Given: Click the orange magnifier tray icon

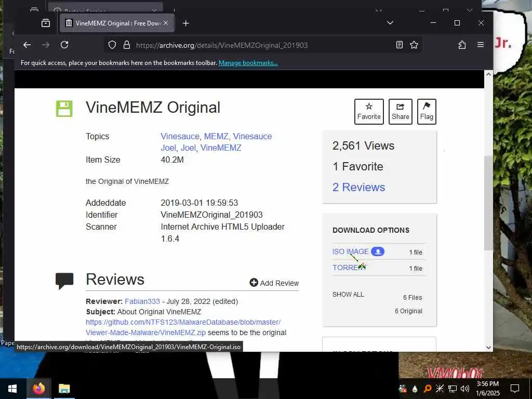Looking at the screenshot, I should (x=428, y=389).
